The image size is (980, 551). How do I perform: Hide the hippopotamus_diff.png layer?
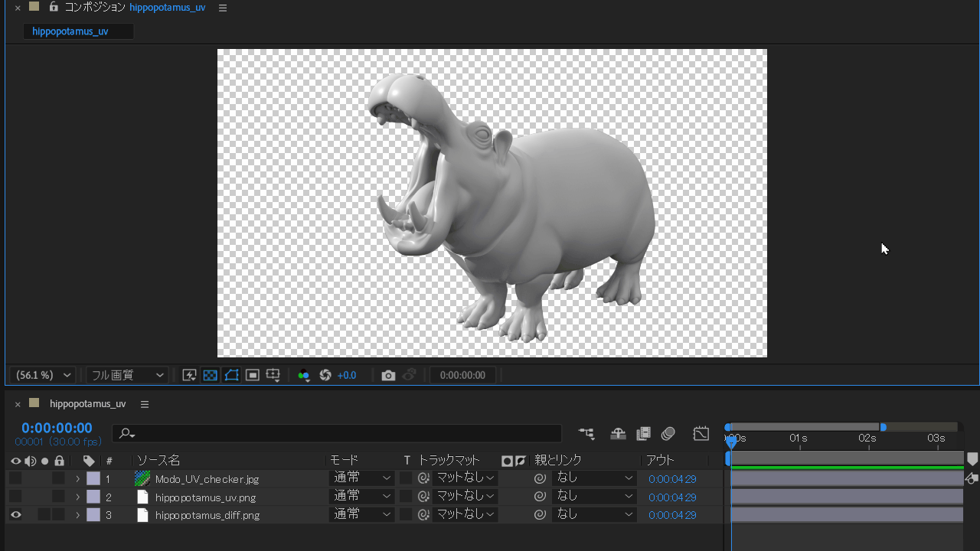15,515
